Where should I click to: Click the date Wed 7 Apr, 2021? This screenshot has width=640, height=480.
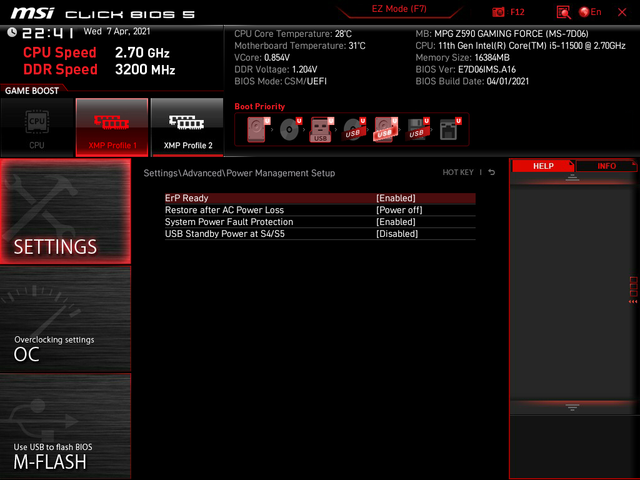click(x=117, y=31)
